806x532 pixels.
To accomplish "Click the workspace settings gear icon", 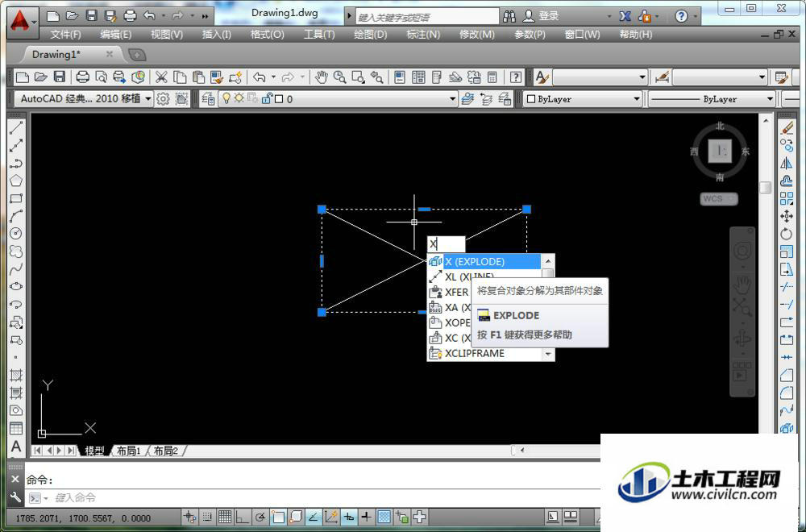I will (163, 98).
